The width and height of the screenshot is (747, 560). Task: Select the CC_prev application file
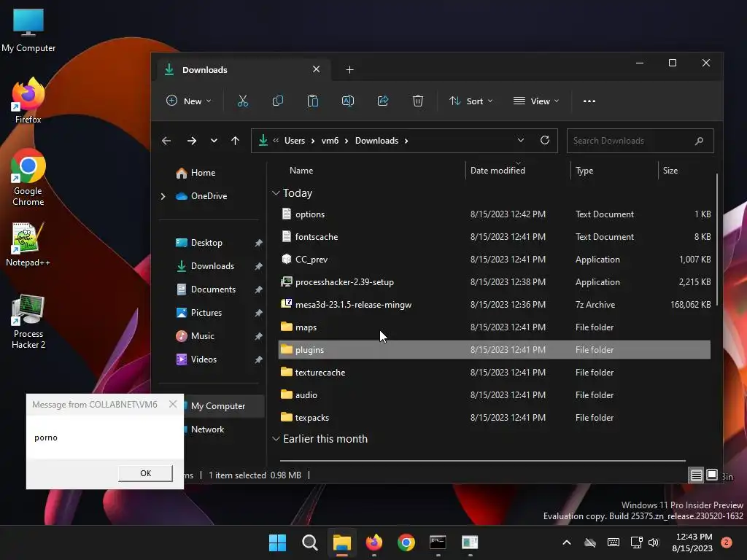tap(495, 260)
